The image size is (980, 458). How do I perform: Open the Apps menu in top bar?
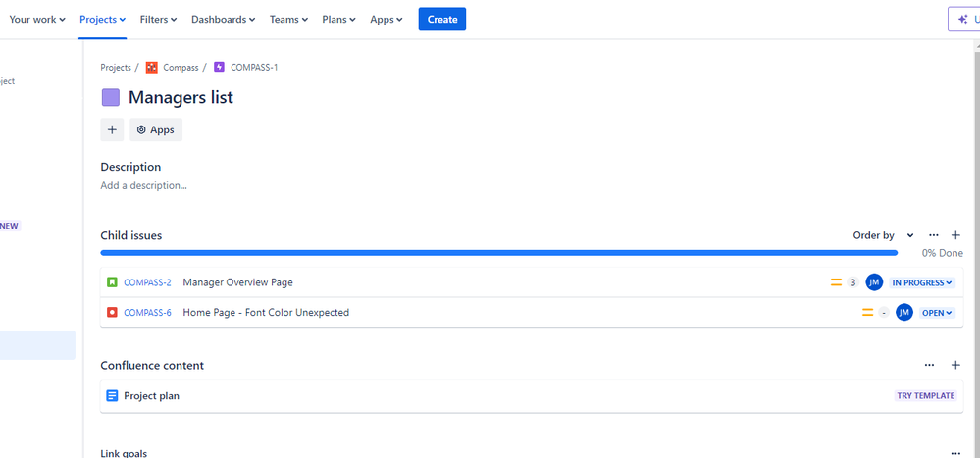pyautogui.click(x=387, y=20)
